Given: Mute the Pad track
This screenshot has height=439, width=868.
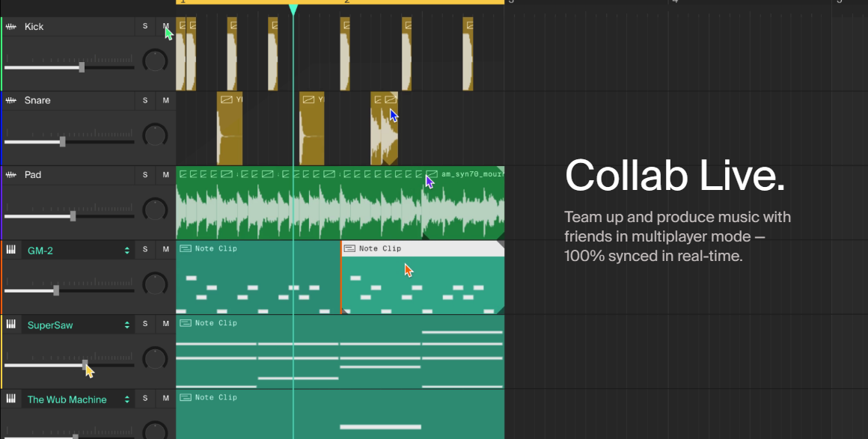Looking at the screenshot, I should pyautogui.click(x=165, y=174).
